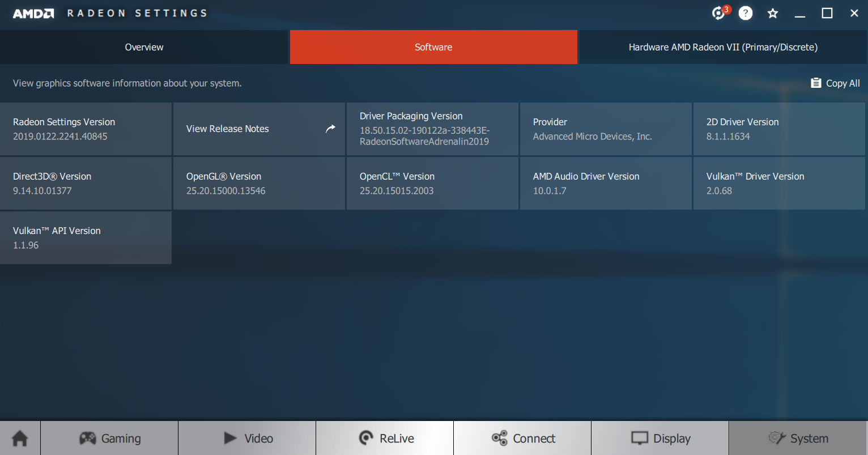Open the ReLive section
The image size is (868, 455).
tap(385, 438)
